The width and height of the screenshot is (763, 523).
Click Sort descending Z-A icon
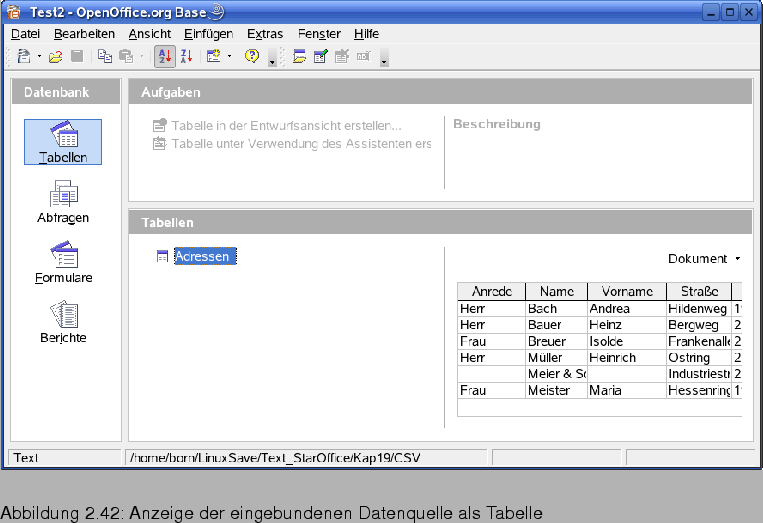coord(186,56)
